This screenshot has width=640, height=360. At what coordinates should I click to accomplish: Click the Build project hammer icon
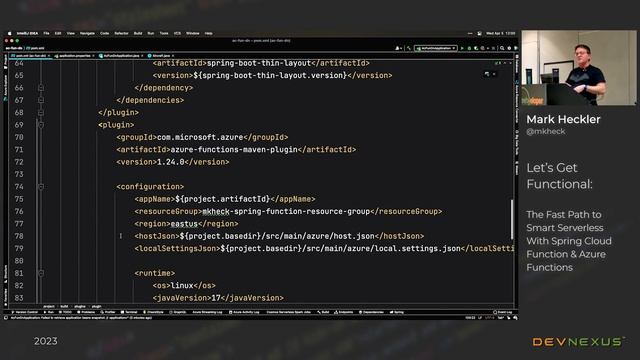(x=409, y=48)
